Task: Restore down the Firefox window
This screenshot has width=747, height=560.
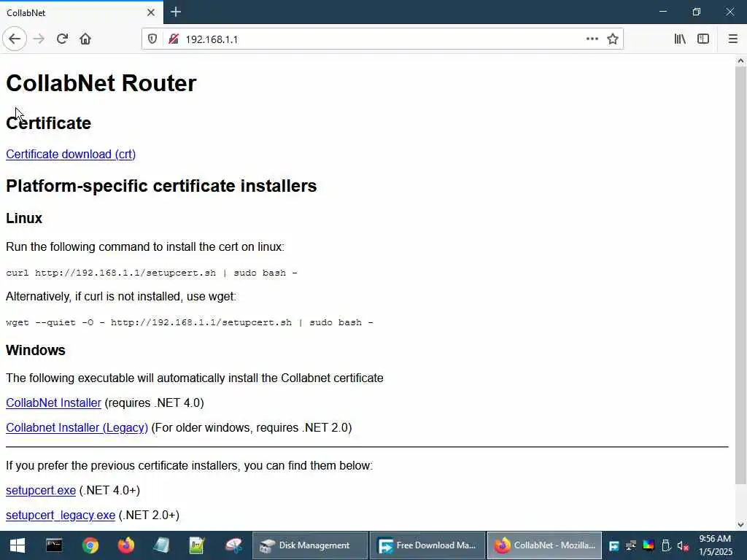Action: point(697,12)
